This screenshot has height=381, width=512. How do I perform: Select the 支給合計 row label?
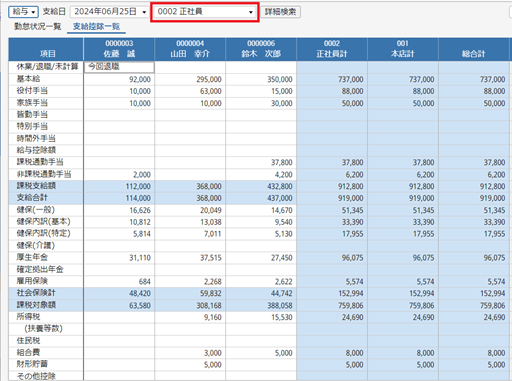pos(32,198)
